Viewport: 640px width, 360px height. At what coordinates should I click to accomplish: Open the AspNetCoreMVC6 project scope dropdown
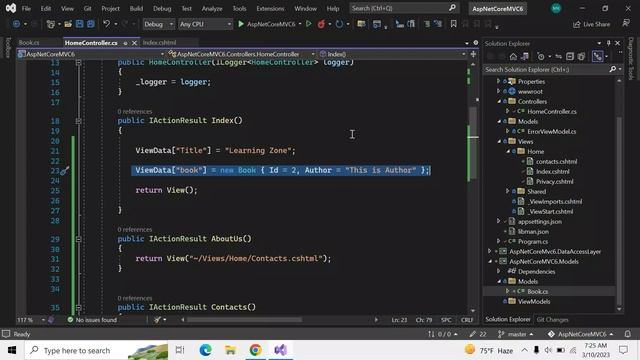coord(91,54)
